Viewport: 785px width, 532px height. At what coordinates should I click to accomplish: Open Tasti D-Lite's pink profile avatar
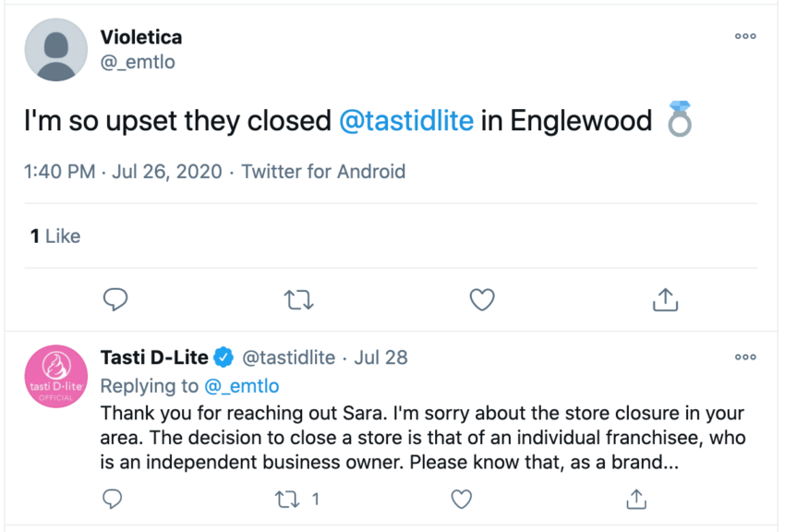coord(55,373)
